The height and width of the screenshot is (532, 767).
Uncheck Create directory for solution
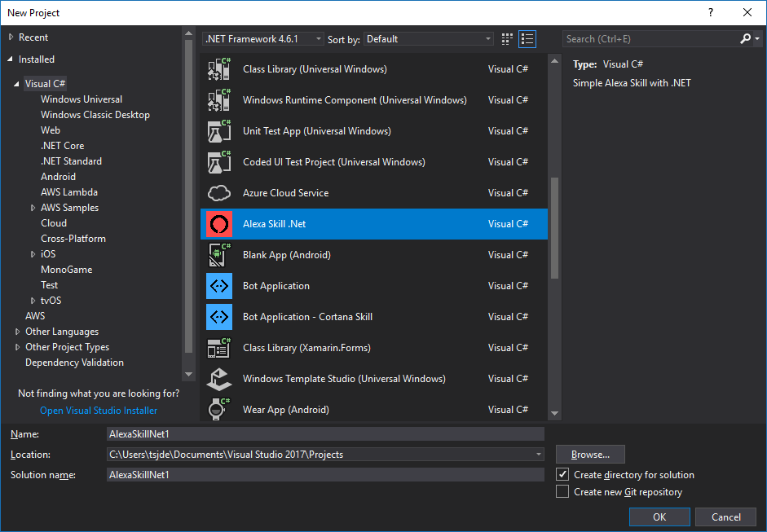tap(562, 475)
